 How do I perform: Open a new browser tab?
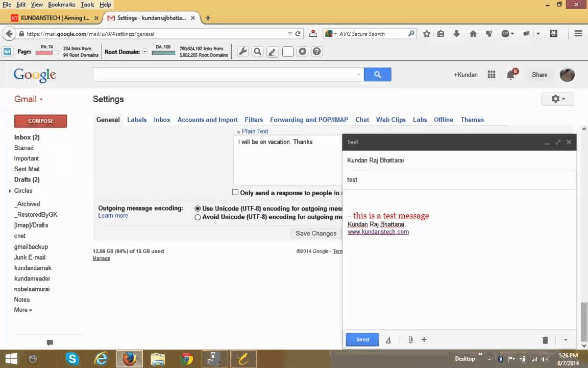[208, 18]
